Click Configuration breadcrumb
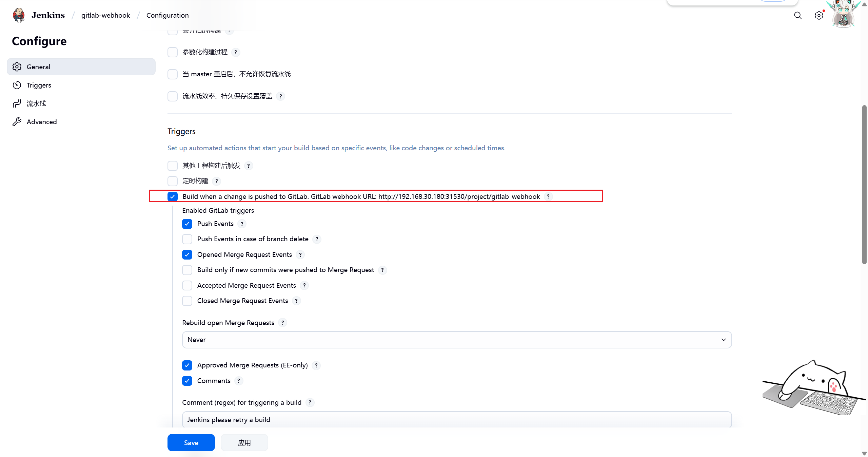Viewport: 868px width, 457px height. coord(167,15)
